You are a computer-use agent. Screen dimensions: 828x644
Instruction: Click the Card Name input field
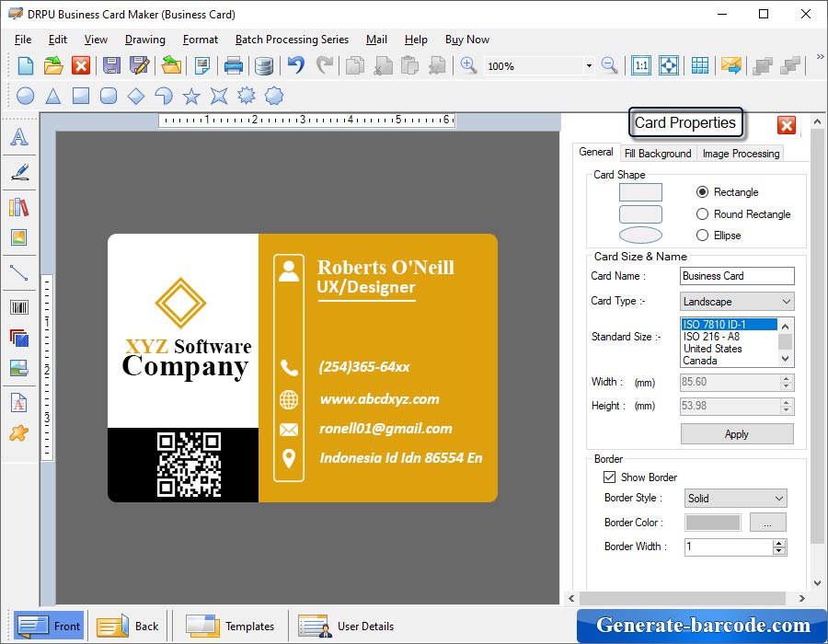coord(737,276)
